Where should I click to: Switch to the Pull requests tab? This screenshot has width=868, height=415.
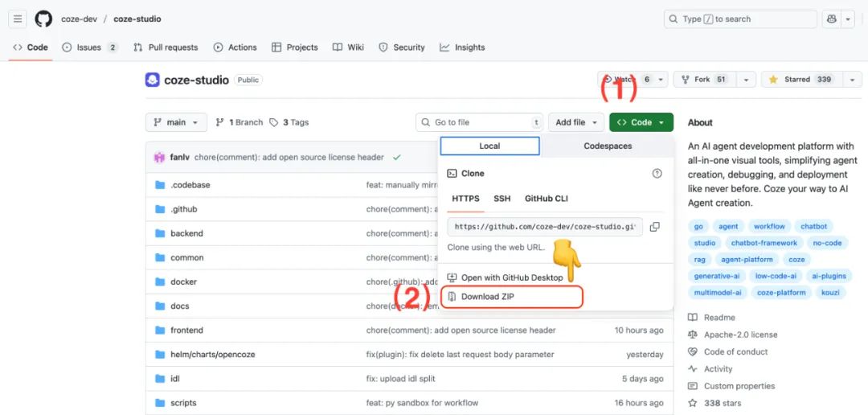coord(166,47)
